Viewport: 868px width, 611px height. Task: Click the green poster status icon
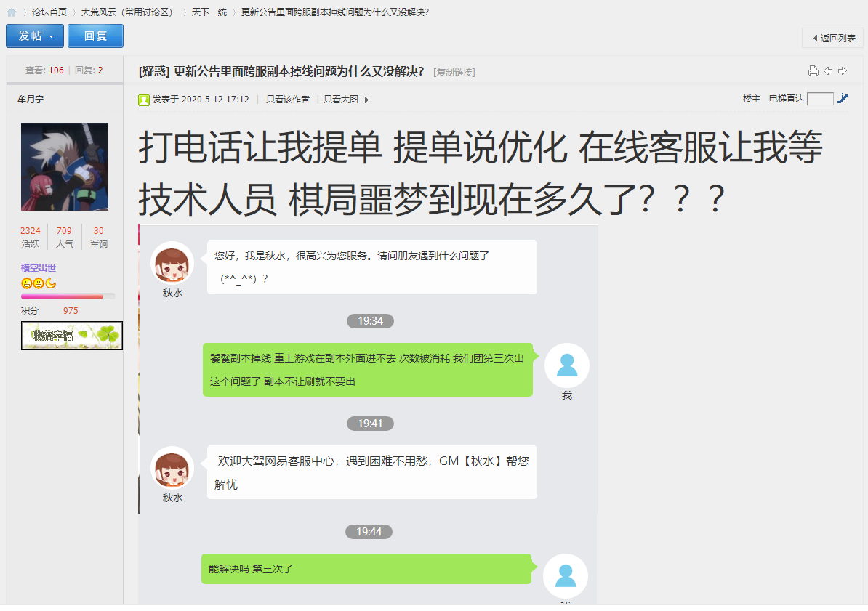pyautogui.click(x=144, y=100)
